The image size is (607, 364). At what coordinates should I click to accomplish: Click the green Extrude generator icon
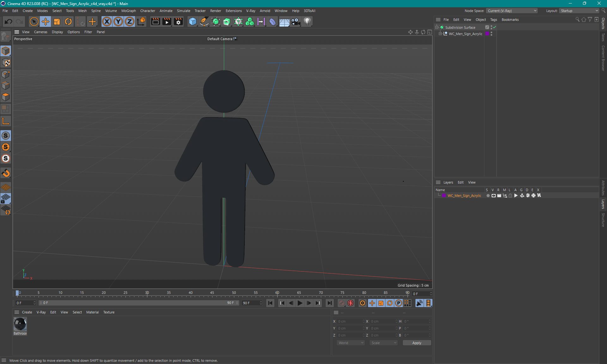[227, 21]
